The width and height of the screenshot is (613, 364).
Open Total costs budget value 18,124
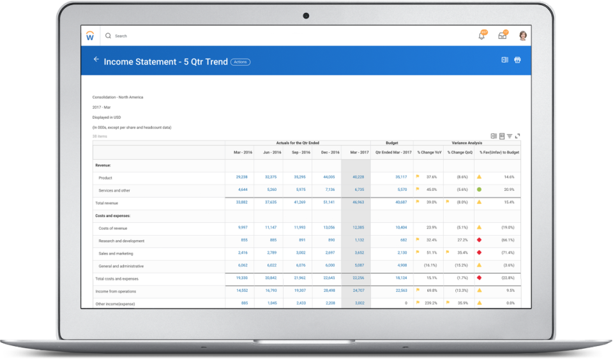pos(401,278)
